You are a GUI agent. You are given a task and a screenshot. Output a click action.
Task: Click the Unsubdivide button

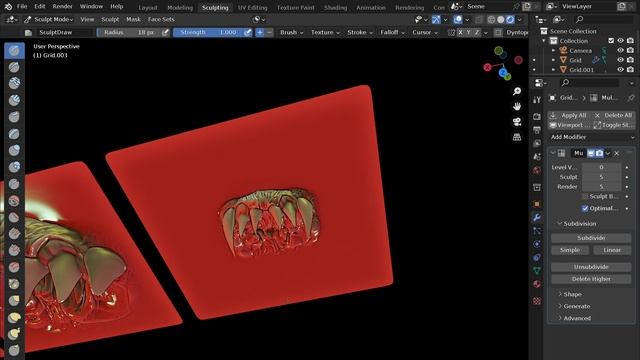pos(591,267)
